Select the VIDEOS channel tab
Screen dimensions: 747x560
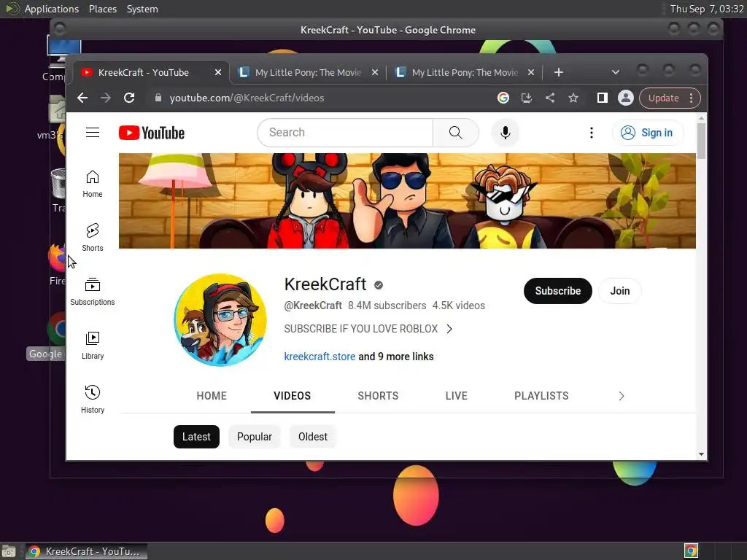point(292,396)
